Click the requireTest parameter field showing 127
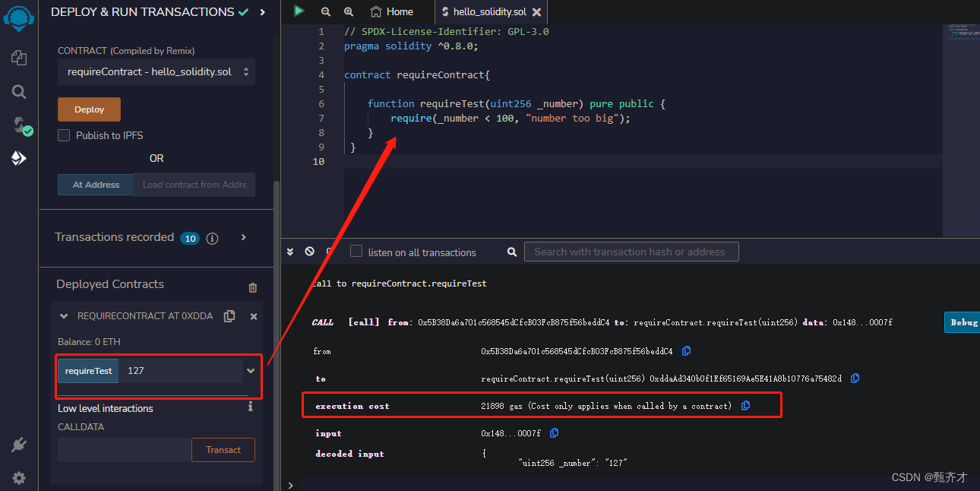 (181, 371)
